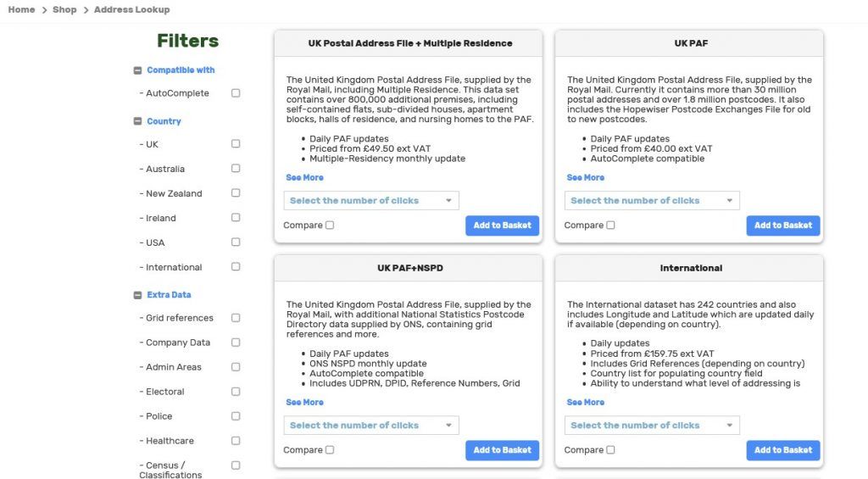Screen dimensions: 868x479
Task: Add UK PAF to basket
Action: pyautogui.click(x=782, y=226)
